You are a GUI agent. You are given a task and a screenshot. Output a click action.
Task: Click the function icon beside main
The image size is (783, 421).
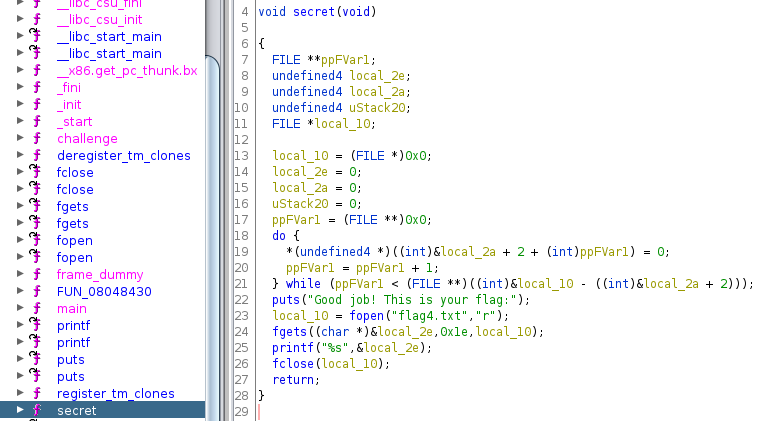(x=37, y=308)
